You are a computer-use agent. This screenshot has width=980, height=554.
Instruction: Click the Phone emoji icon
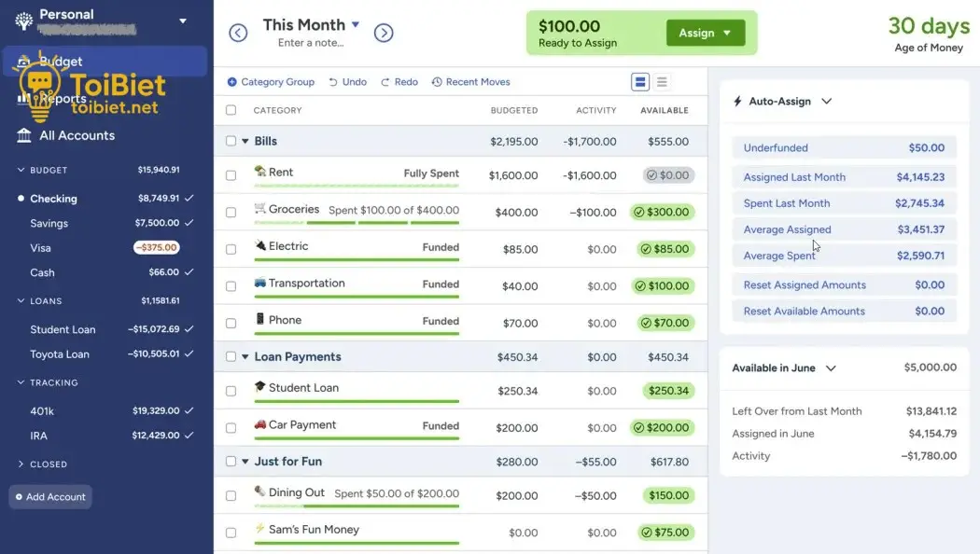260,319
